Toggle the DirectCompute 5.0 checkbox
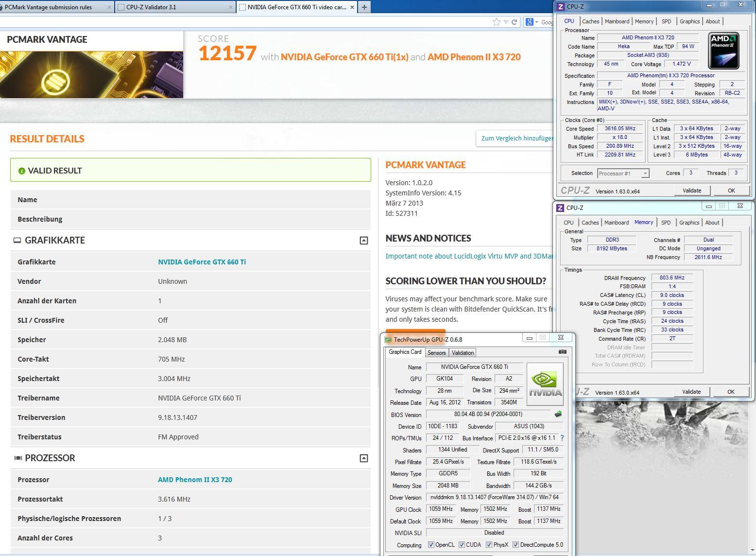Image resolution: width=756 pixels, height=556 pixels. pyautogui.click(x=515, y=545)
